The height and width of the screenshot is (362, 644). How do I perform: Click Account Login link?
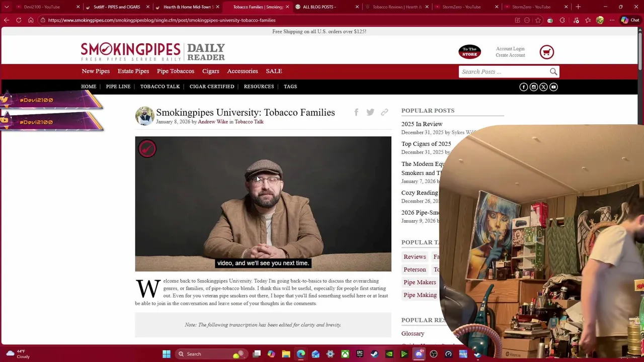(x=510, y=49)
